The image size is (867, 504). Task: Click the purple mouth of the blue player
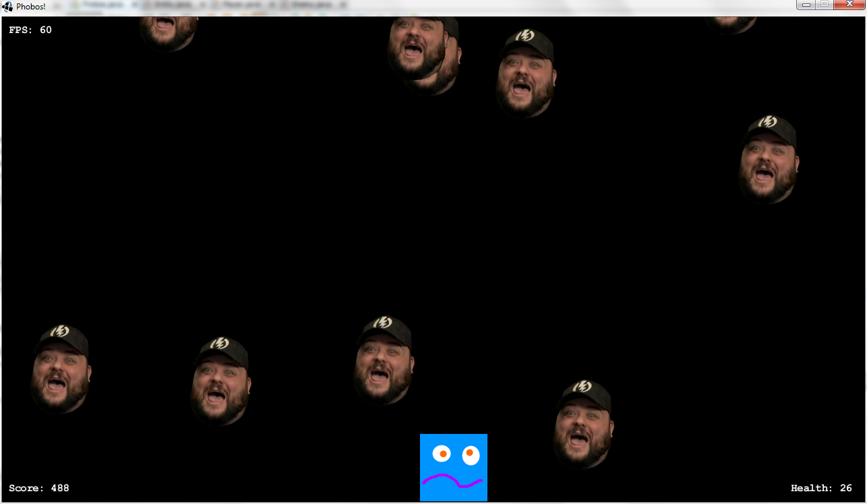pyautogui.click(x=452, y=480)
